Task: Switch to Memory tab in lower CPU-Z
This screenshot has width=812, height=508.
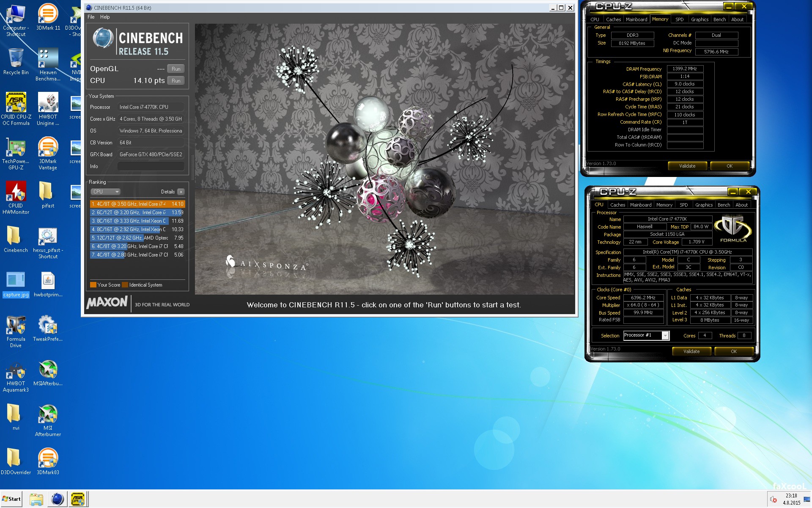Action: [x=664, y=205]
